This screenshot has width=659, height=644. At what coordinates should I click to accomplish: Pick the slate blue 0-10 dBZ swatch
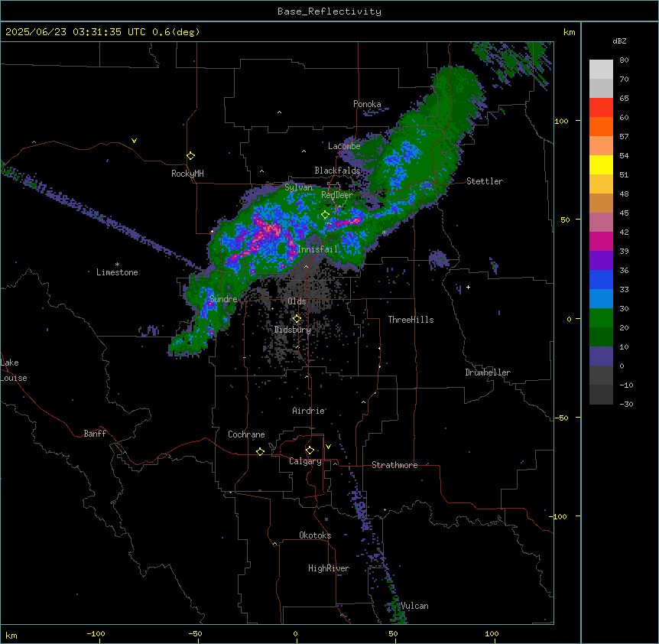tap(601, 356)
